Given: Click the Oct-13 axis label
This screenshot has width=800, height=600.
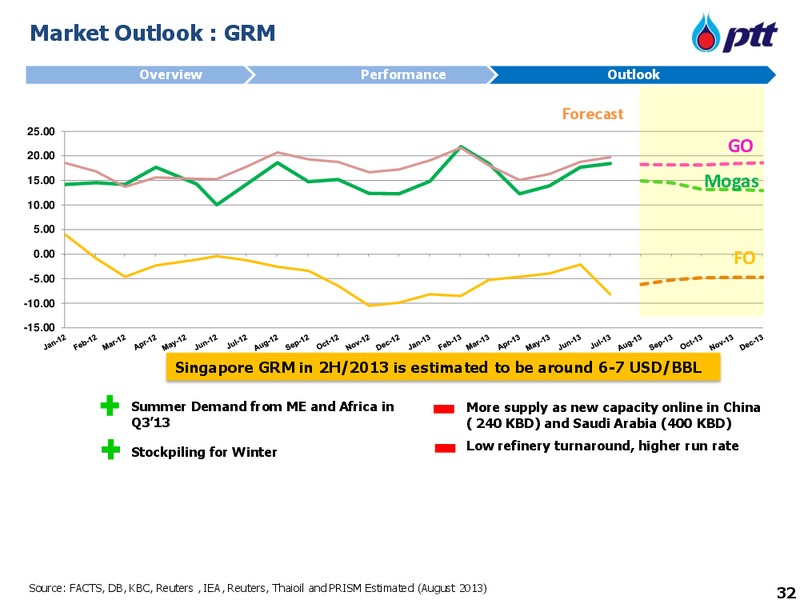Looking at the screenshot, I should [x=691, y=342].
